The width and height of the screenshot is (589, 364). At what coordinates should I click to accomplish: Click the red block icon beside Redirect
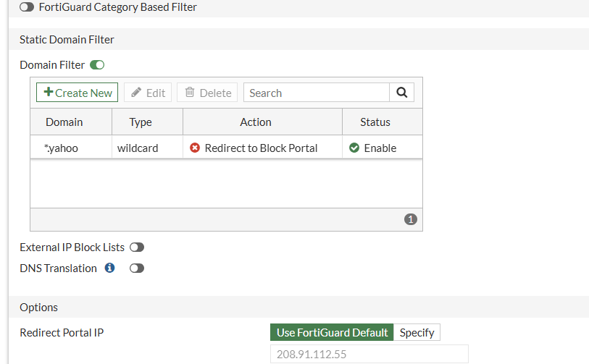pos(195,148)
